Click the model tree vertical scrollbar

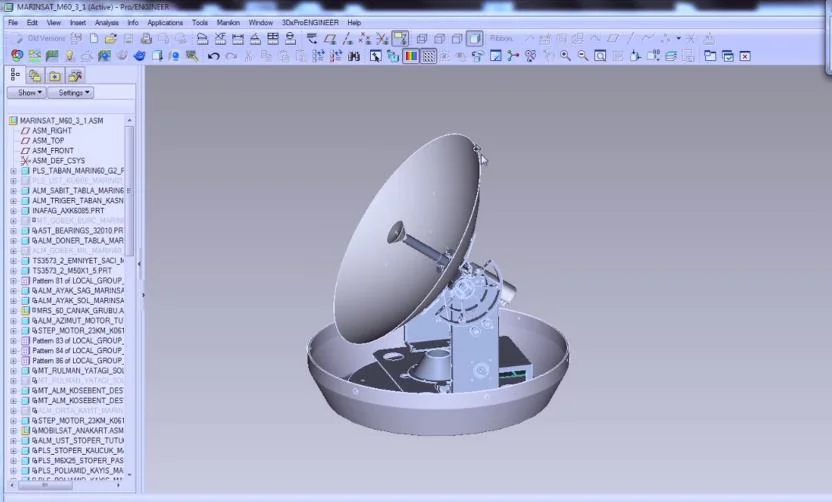129,191
